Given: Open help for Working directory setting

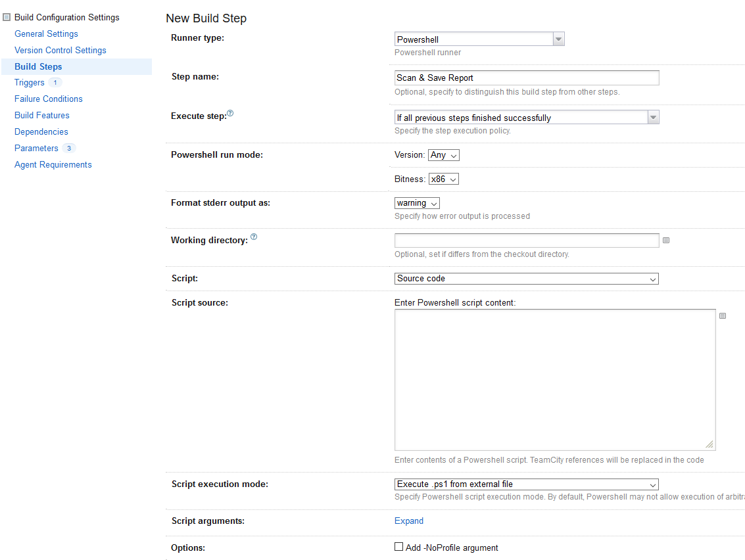Looking at the screenshot, I should pyautogui.click(x=254, y=236).
